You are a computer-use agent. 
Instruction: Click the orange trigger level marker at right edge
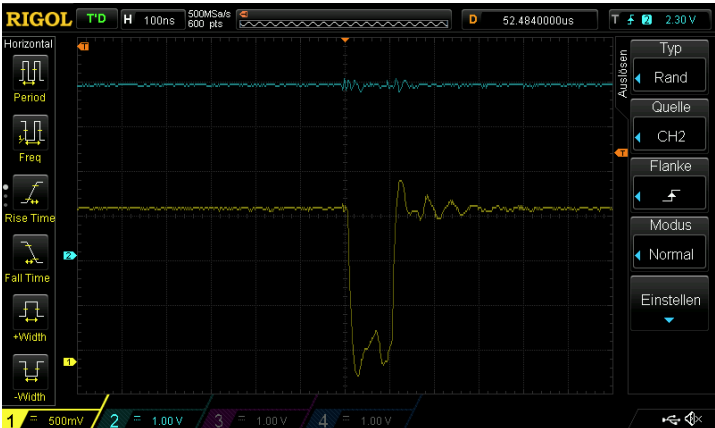620,153
